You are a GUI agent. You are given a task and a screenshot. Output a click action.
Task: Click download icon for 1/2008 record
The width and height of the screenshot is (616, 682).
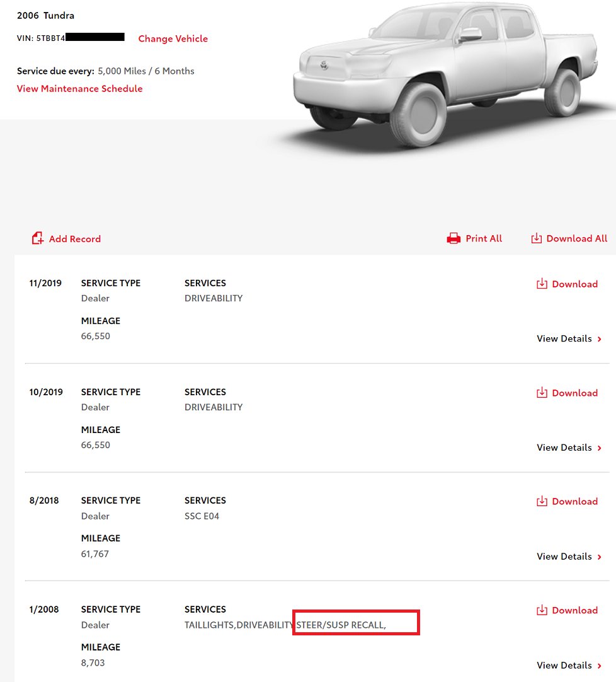[542, 610]
